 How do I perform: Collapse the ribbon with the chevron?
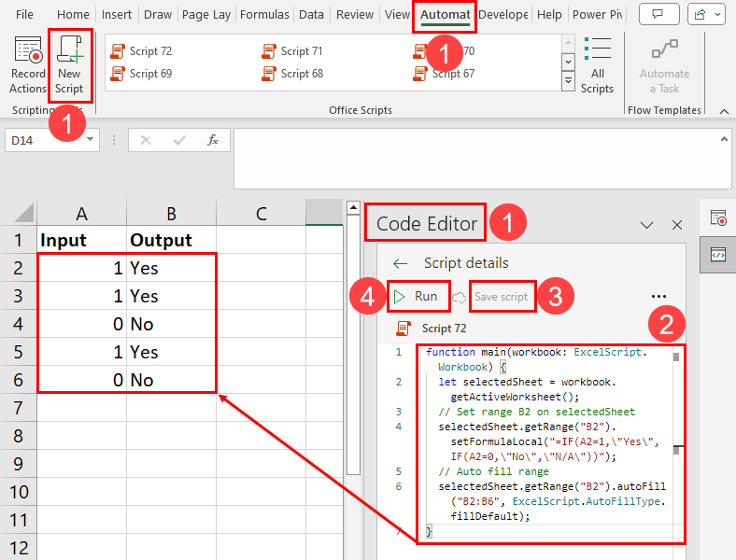pos(724,111)
